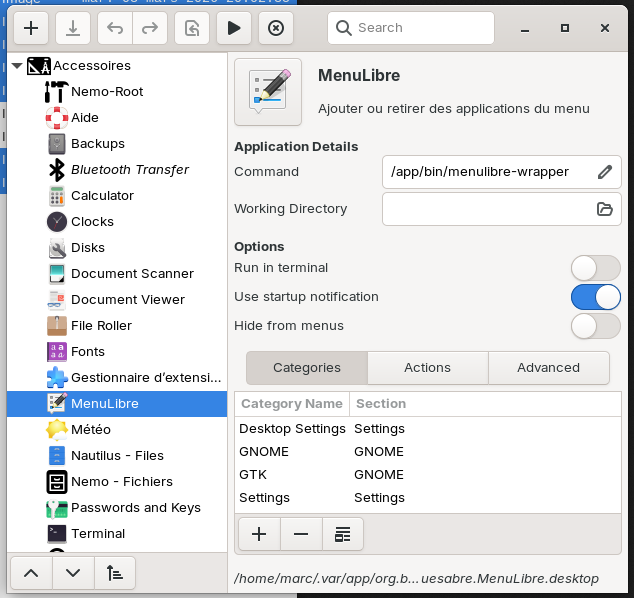634x598 pixels.
Task: Open the Advanced tab
Action: click(x=548, y=368)
